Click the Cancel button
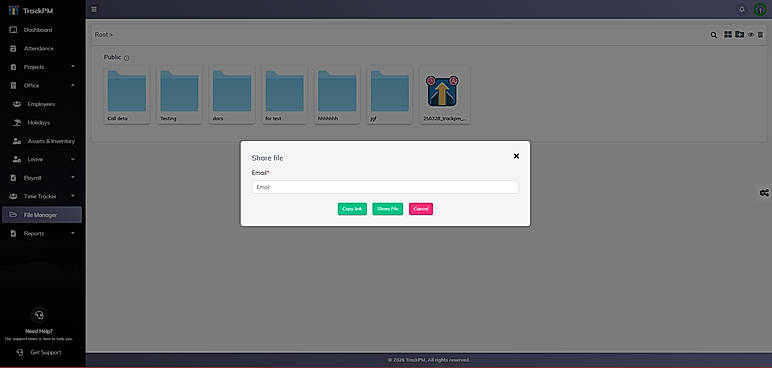The height and width of the screenshot is (368, 772). click(x=421, y=209)
